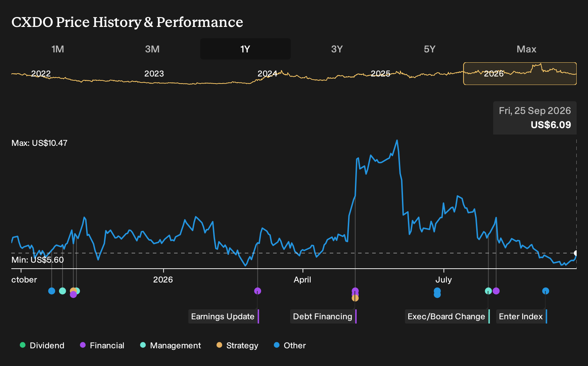Open the Earnings Update event label
This screenshot has width=588, height=366.
pyautogui.click(x=224, y=316)
